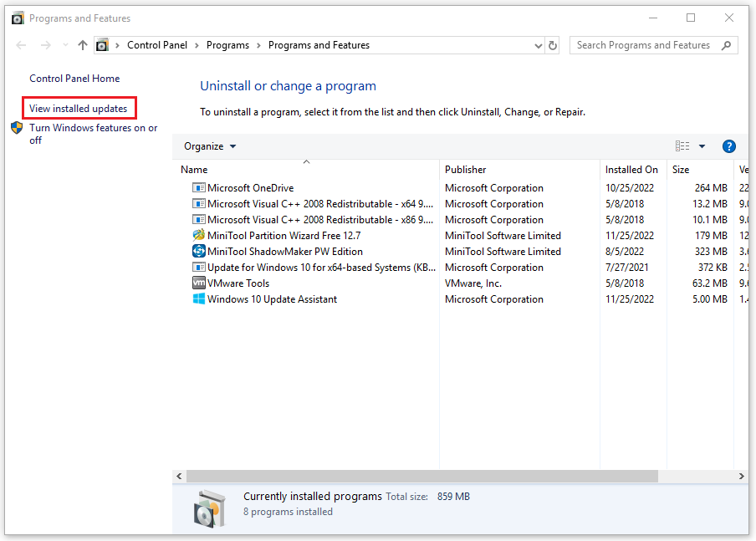Viewport: 756px width, 541px height.
Task: Click the 63.2 MB size value
Action: coord(710,283)
